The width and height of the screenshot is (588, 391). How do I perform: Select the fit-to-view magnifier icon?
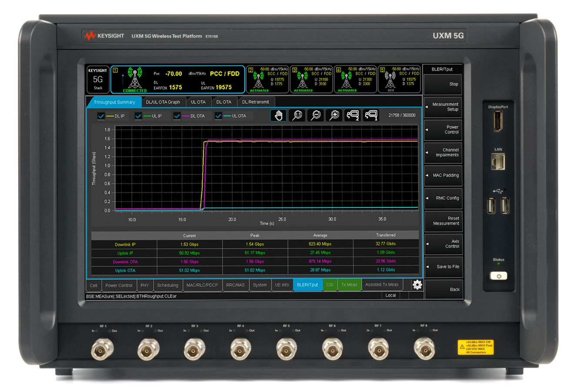coord(297,115)
